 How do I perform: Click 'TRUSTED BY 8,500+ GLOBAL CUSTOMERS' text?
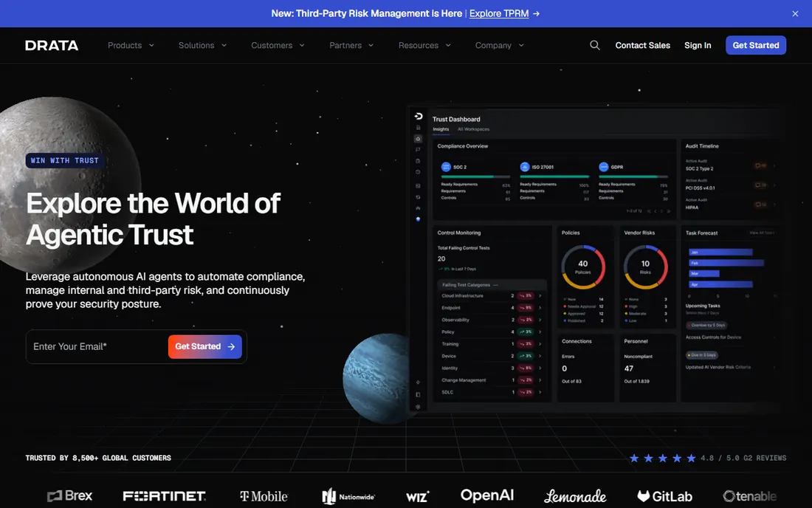point(98,458)
